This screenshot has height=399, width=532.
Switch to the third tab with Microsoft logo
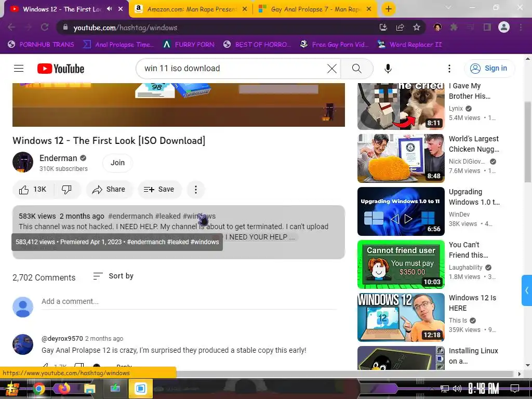pos(315,9)
